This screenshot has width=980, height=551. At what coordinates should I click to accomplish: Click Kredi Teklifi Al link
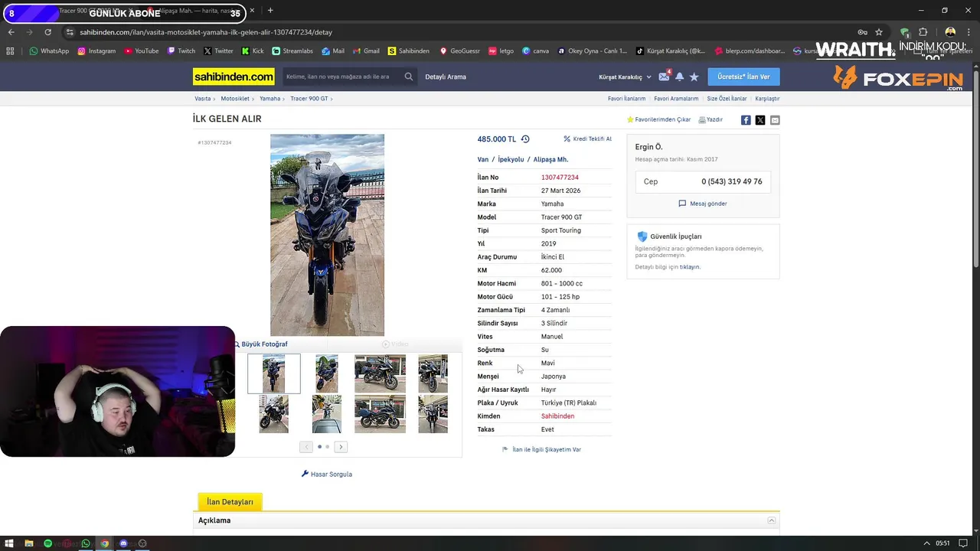(x=588, y=139)
